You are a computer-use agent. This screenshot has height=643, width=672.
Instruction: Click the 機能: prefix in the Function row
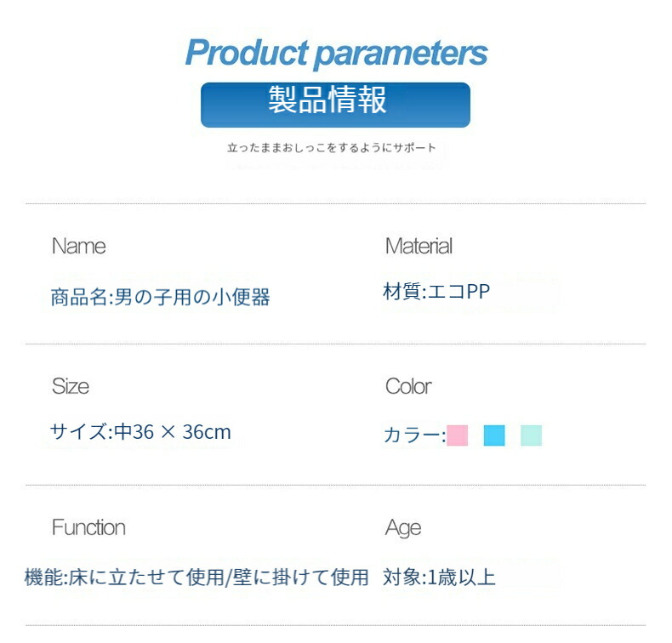[x=44, y=578]
